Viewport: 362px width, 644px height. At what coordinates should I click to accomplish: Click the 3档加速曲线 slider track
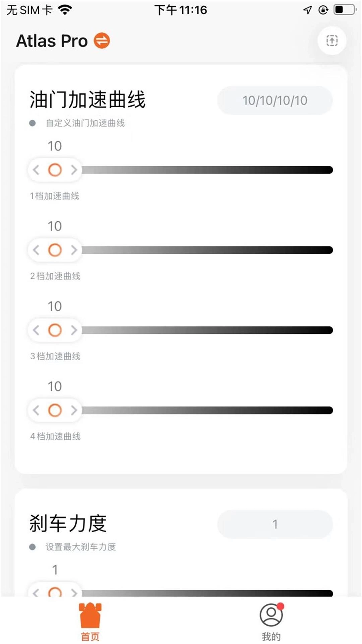(x=207, y=330)
